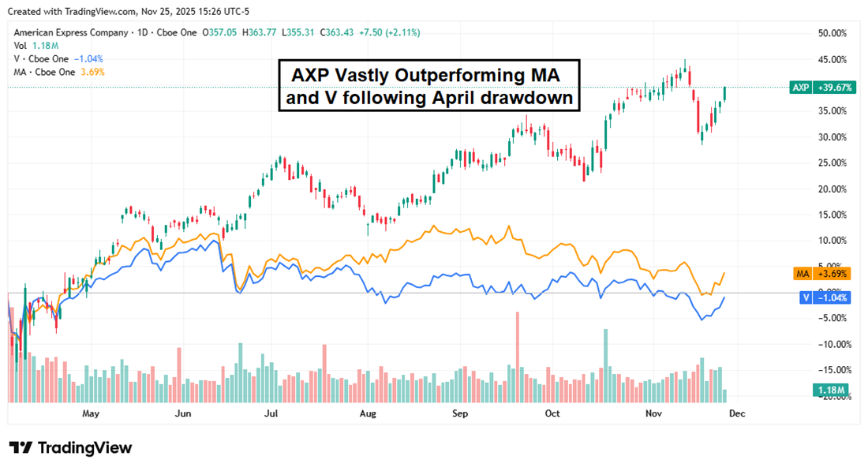Image resolution: width=868 pixels, height=471 pixels.
Task: Click the TradingView logo icon at bottom
Action: [20, 447]
